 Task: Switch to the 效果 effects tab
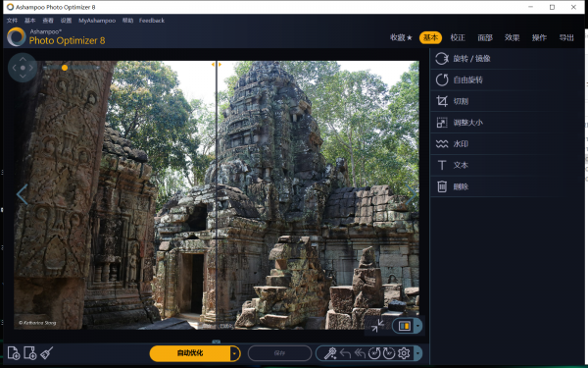click(x=512, y=37)
